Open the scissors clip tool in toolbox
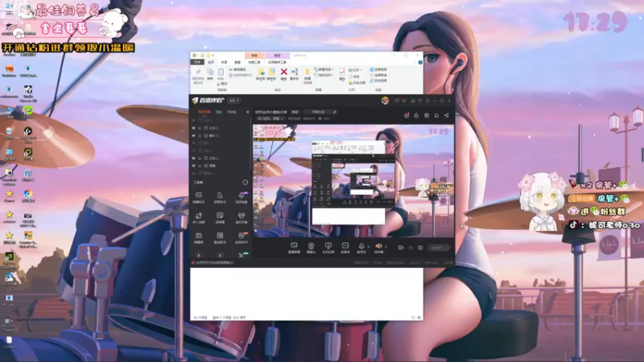The width and height of the screenshot is (644, 362). point(242,255)
